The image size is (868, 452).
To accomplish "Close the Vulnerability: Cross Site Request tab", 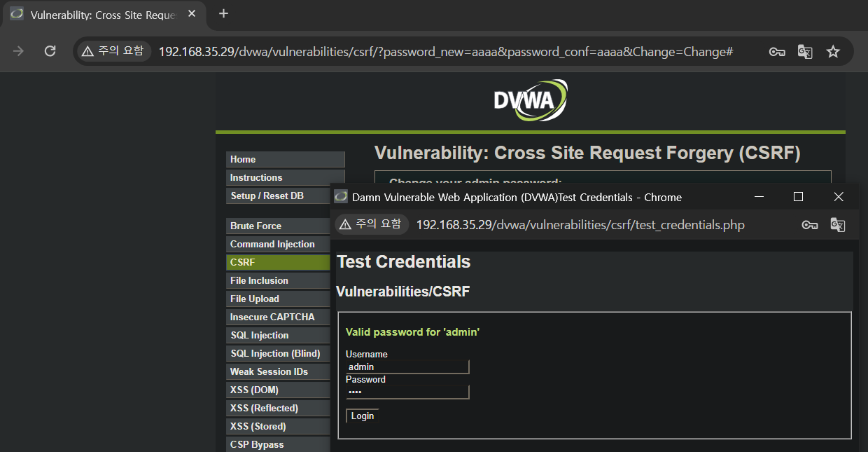I will (192, 14).
